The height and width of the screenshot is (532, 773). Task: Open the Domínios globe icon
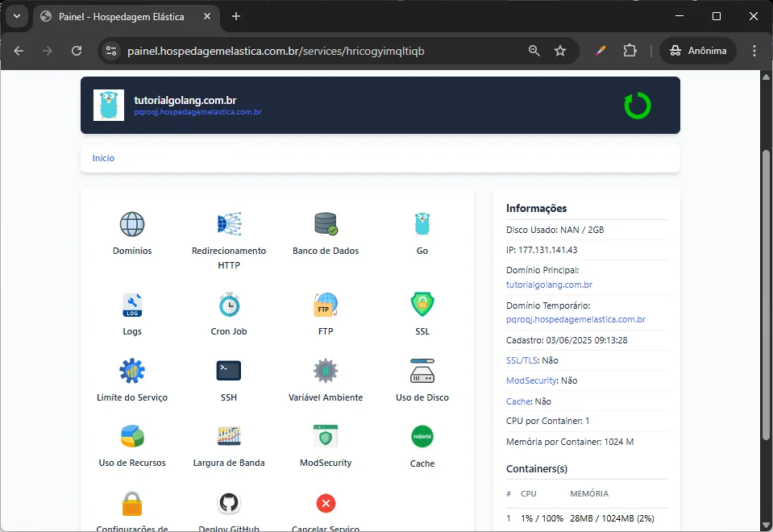click(132, 224)
